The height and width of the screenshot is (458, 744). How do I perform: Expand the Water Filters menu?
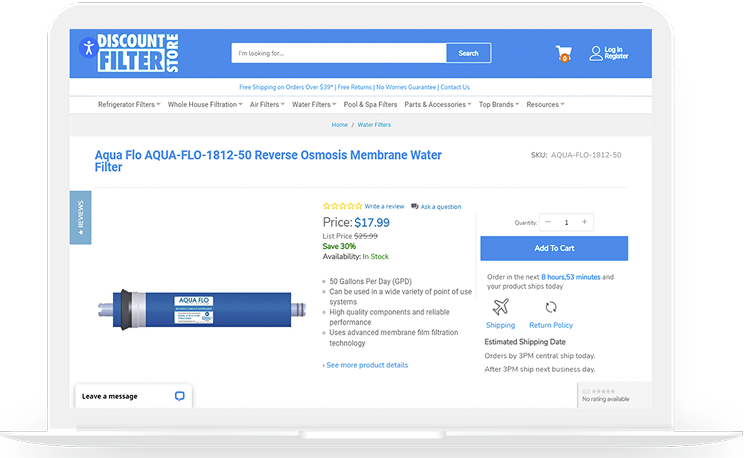coord(314,104)
